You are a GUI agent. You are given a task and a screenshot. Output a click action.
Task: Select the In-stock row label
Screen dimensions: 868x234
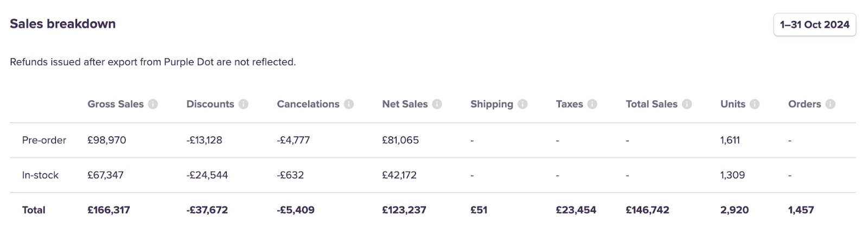point(40,175)
